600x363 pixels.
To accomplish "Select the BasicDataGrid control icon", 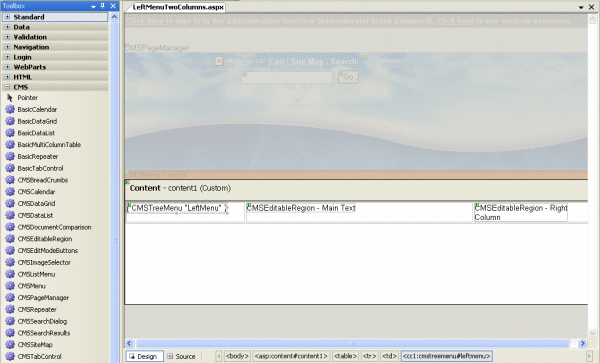I will (10, 121).
